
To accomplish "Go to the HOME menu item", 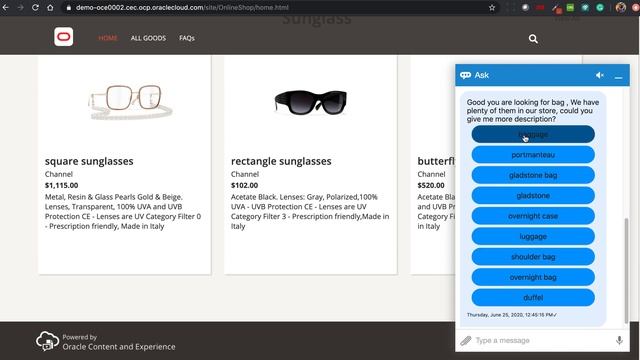I will pos(108,38).
